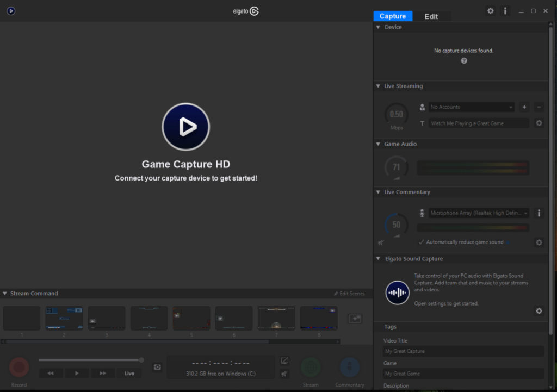Viewport: 557px width, 392px height.
Task: Add a new scene in Stream Command
Action: [x=355, y=319]
